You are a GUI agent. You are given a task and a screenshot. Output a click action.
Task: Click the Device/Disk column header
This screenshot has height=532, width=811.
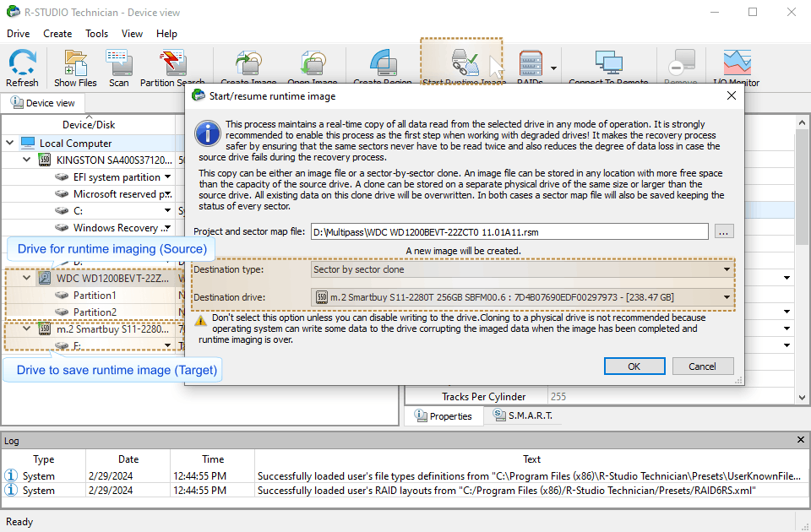[x=89, y=125]
